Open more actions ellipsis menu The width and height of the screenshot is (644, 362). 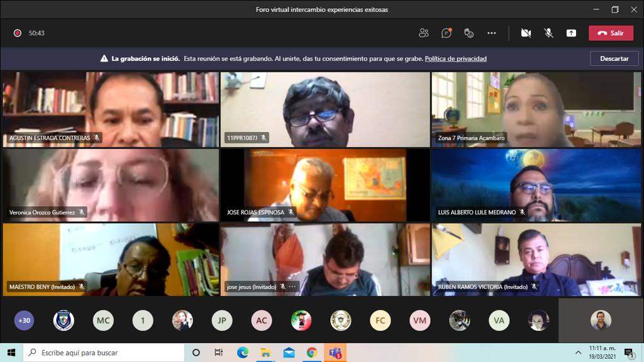tap(492, 33)
